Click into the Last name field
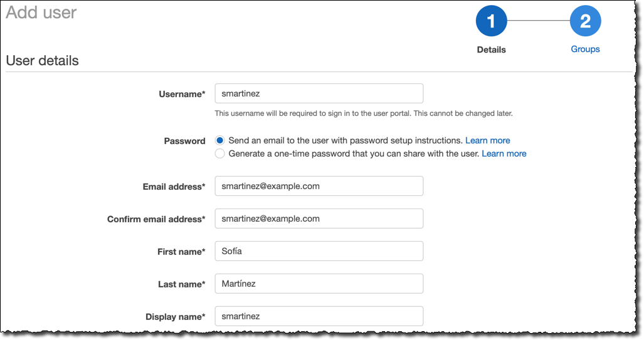This screenshot has height=340, width=644. (319, 284)
